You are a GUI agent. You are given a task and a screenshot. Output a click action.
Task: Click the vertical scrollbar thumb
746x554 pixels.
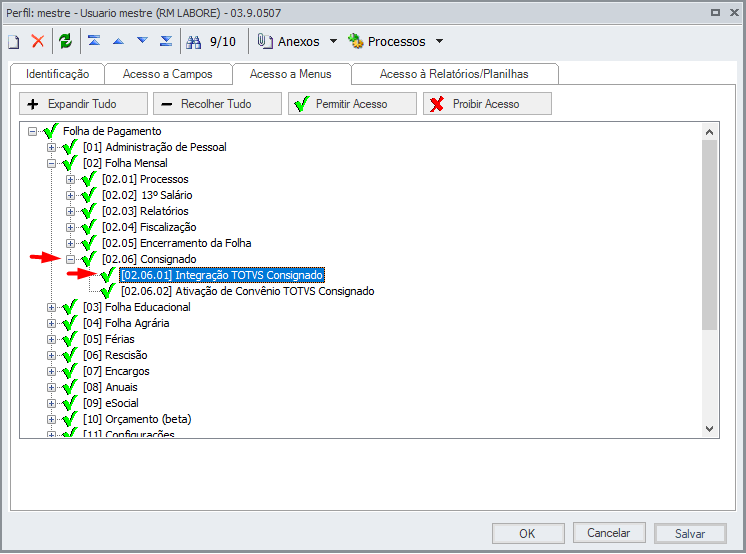pyautogui.click(x=709, y=235)
